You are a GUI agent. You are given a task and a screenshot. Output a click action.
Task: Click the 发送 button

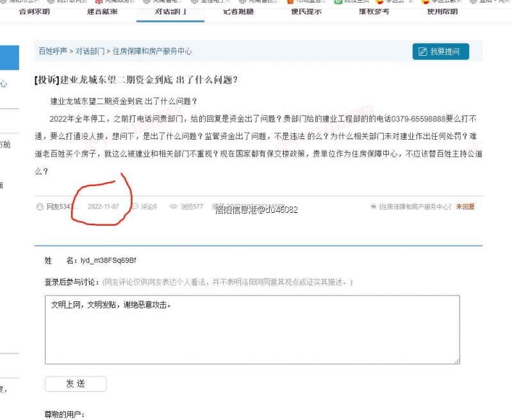coord(76,383)
